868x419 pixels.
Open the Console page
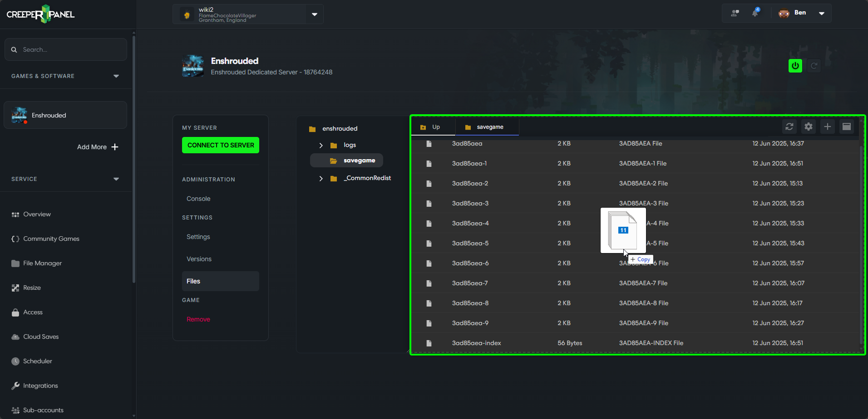(x=198, y=199)
